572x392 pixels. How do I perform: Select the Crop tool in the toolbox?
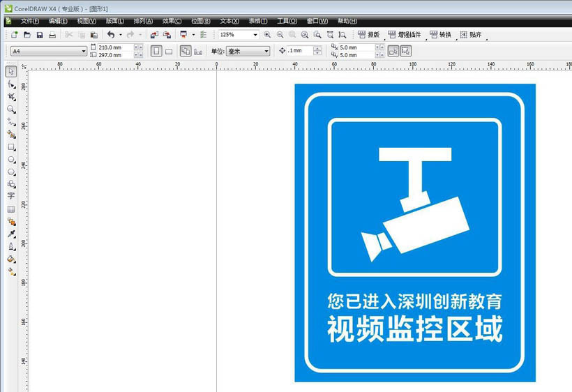[11, 97]
